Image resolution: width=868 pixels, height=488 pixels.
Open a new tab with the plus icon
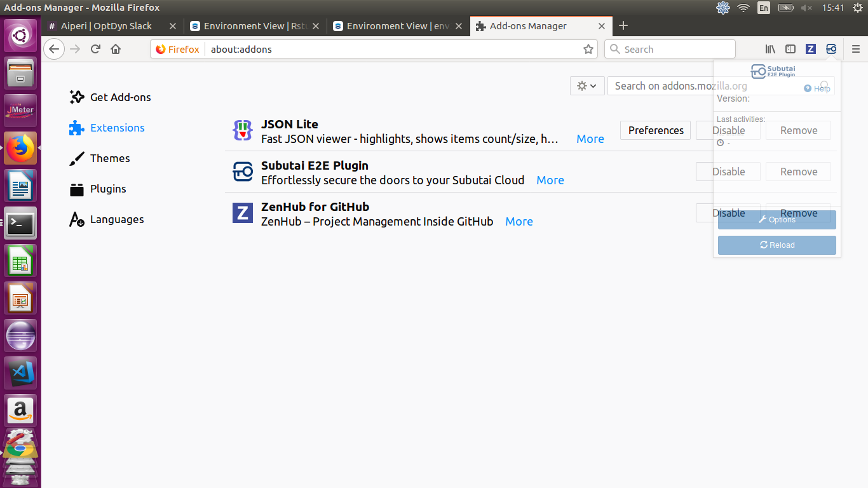(623, 25)
